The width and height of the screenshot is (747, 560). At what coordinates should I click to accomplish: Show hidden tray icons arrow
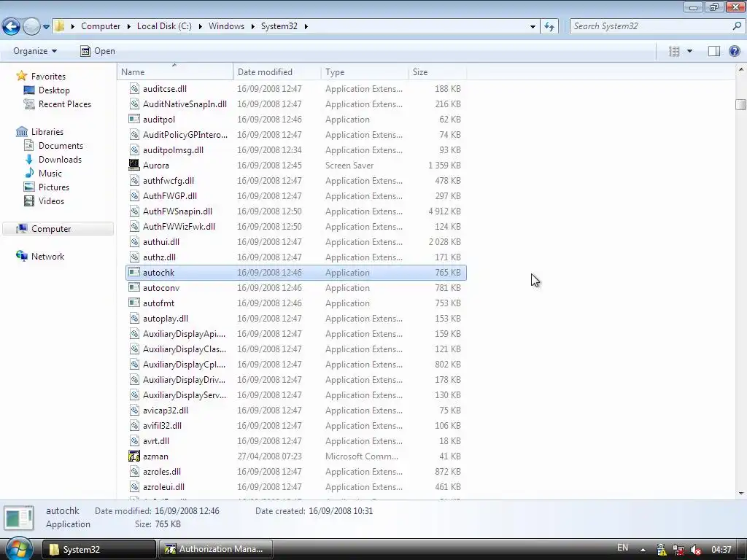click(643, 550)
